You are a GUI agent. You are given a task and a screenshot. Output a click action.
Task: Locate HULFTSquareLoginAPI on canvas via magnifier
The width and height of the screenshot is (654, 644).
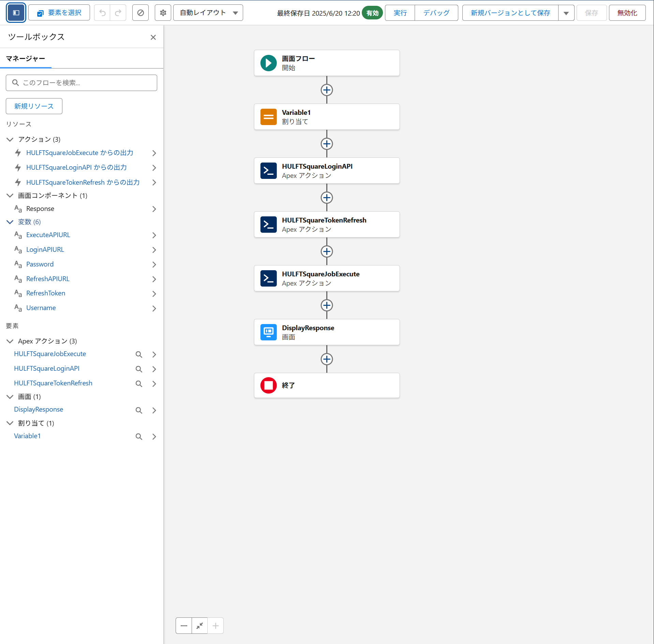click(139, 369)
